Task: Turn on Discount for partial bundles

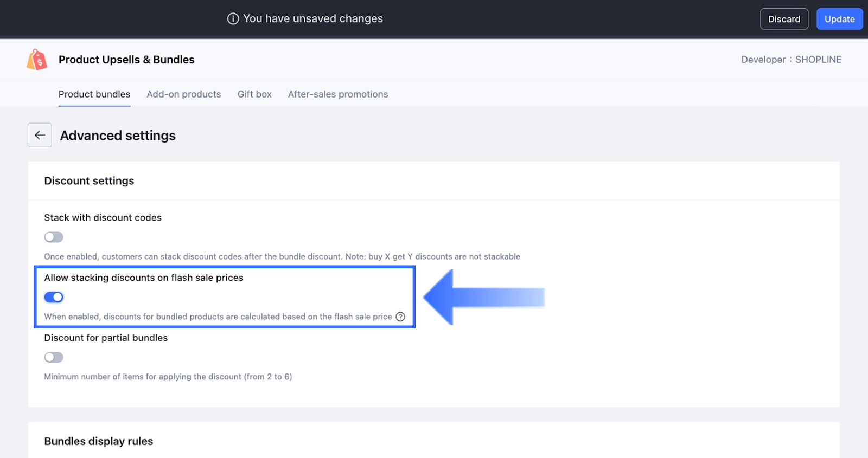Action: 54,357
